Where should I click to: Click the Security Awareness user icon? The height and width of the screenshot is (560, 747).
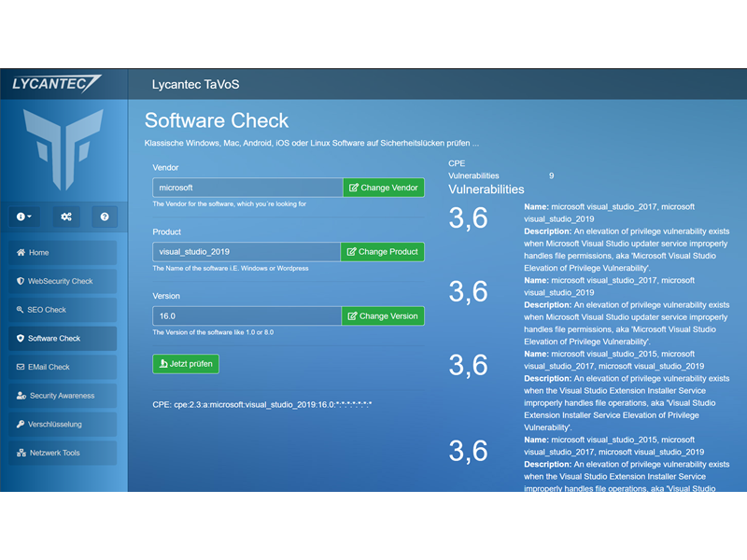coord(21,395)
